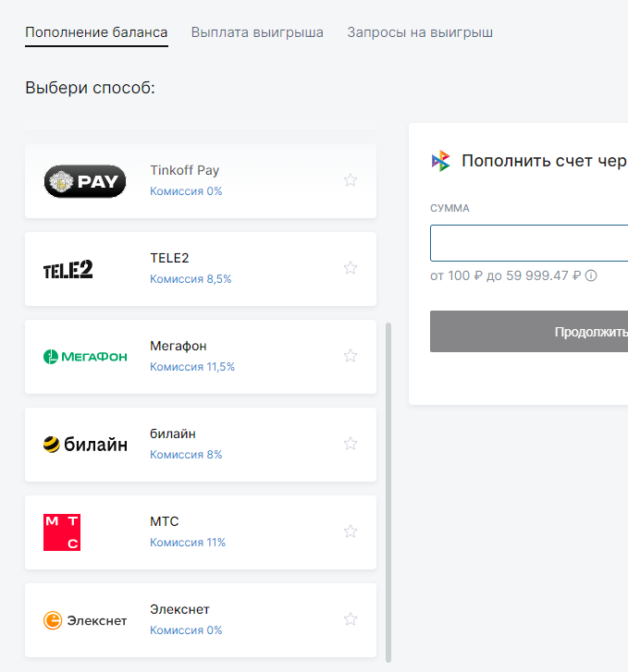Click the билайн method name
The image size is (628, 672).
pyautogui.click(x=173, y=434)
